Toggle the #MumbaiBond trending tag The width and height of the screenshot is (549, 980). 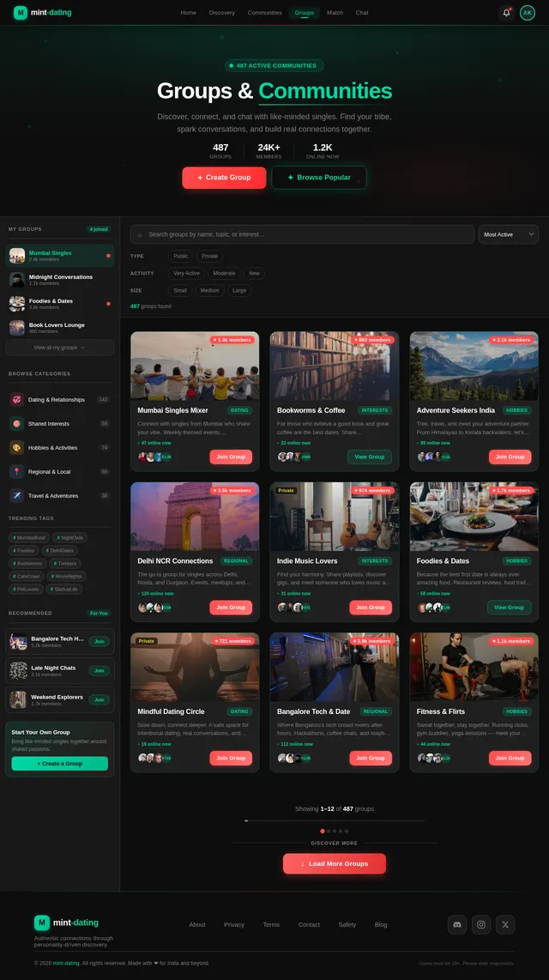tap(29, 537)
